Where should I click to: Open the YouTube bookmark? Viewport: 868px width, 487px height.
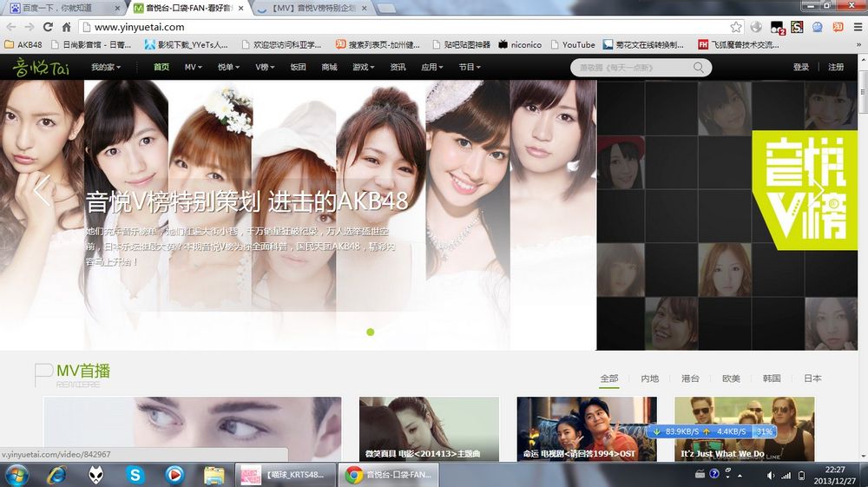coord(573,45)
